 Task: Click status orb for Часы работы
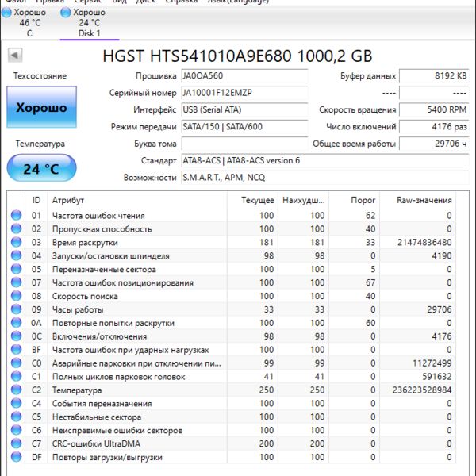tap(17, 309)
